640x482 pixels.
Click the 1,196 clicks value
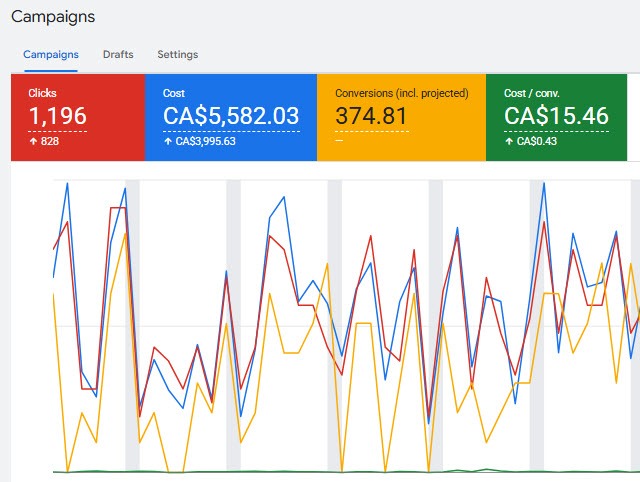coord(58,116)
